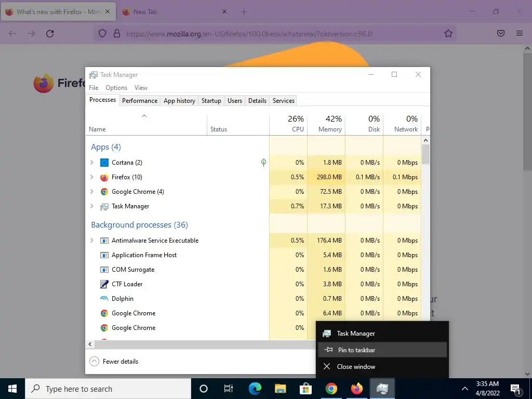Bookmark this page with the star icon
The image size is (532, 399).
click(448, 34)
